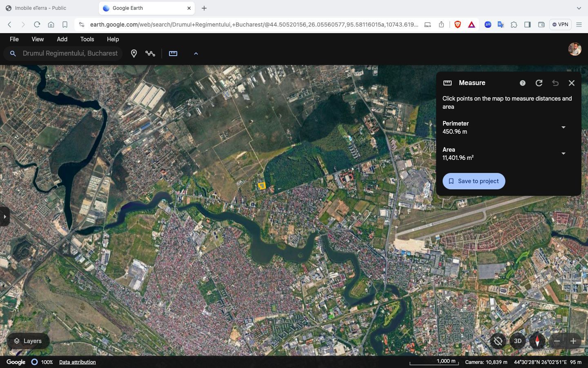The width and height of the screenshot is (588, 368).
Task: Toggle the rotation lock icon
Action: coord(498,341)
